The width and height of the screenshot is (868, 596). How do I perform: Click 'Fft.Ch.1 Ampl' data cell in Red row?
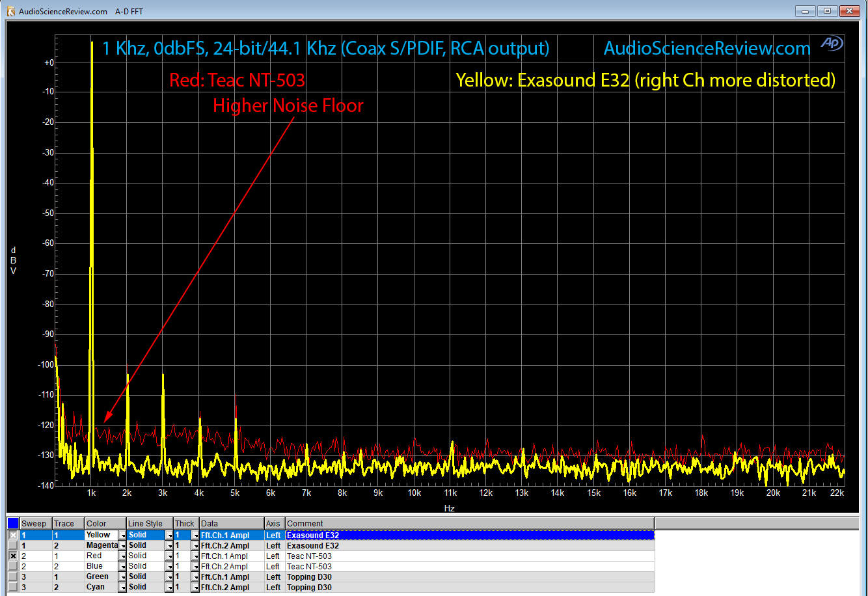[x=232, y=556]
